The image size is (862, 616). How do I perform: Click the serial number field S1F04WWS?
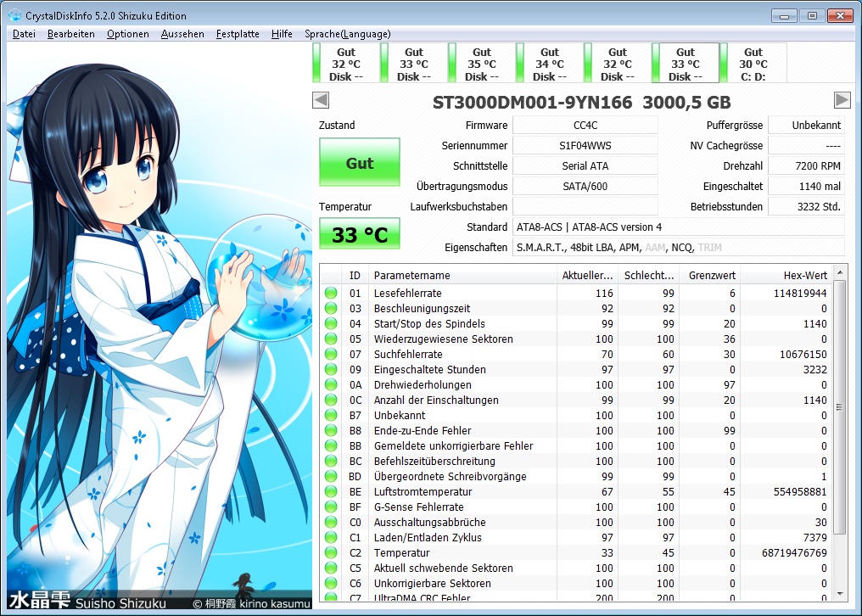pos(585,146)
